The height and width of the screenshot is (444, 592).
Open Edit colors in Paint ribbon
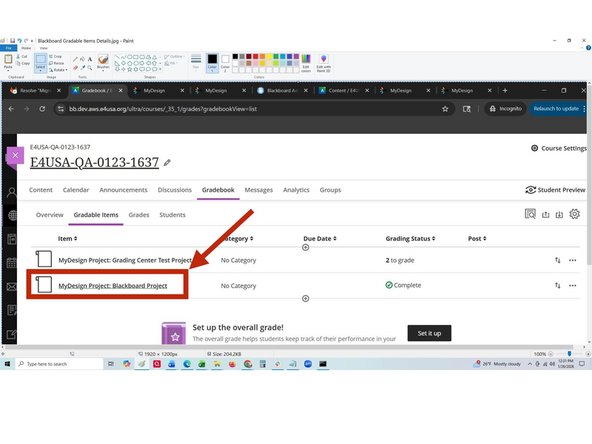(x=306, y=63)
